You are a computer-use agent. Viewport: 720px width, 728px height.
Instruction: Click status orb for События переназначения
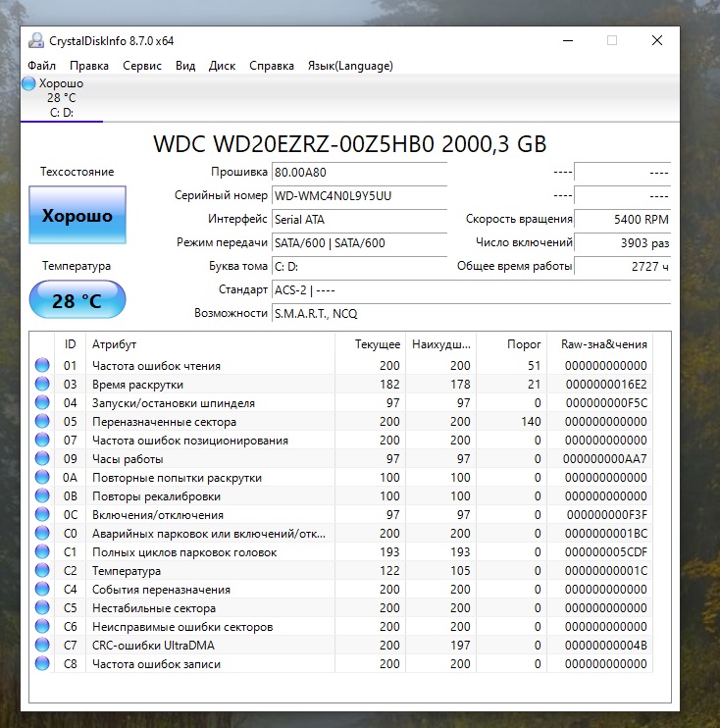42,590
